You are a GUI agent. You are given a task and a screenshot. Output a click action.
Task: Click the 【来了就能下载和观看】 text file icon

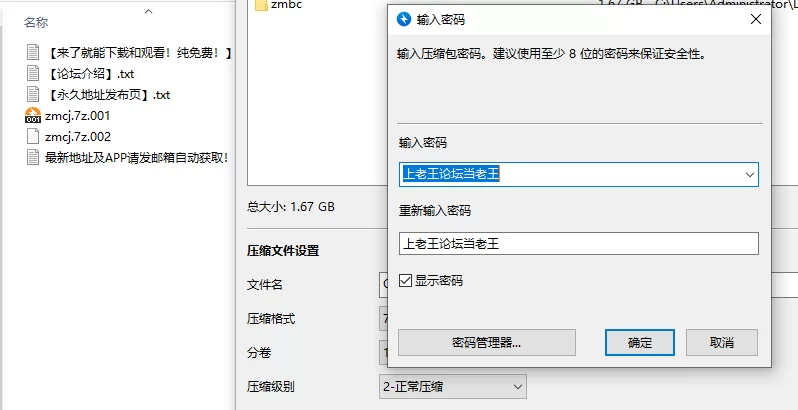coord(33,52)
